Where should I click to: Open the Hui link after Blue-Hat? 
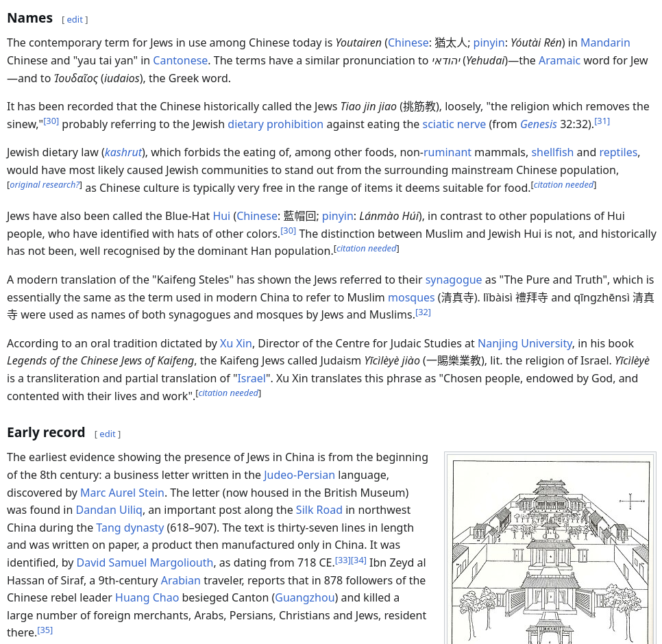221,216
